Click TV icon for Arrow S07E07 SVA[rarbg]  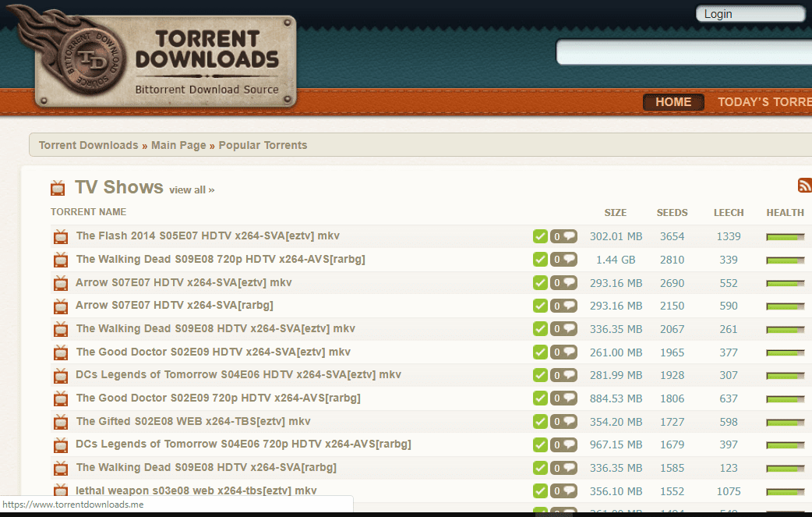pos(61,306)
